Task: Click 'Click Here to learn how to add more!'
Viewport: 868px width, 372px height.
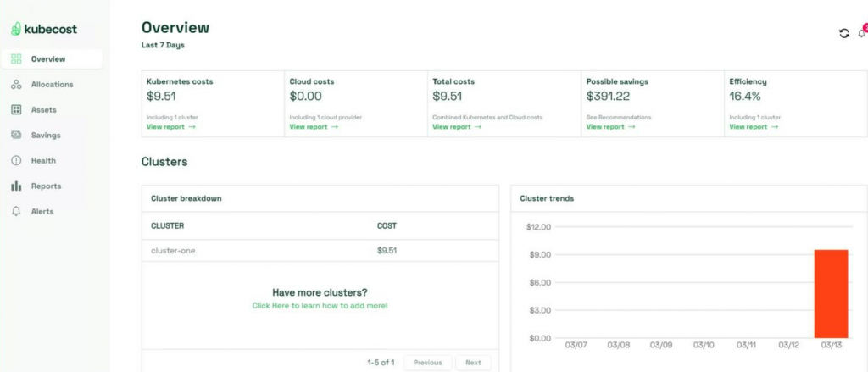Action: 320,306
